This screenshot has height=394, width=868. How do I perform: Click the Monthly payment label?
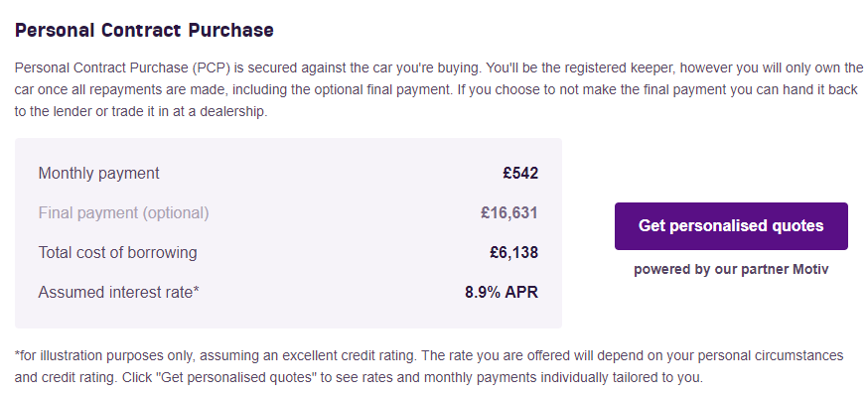(98, 174)
